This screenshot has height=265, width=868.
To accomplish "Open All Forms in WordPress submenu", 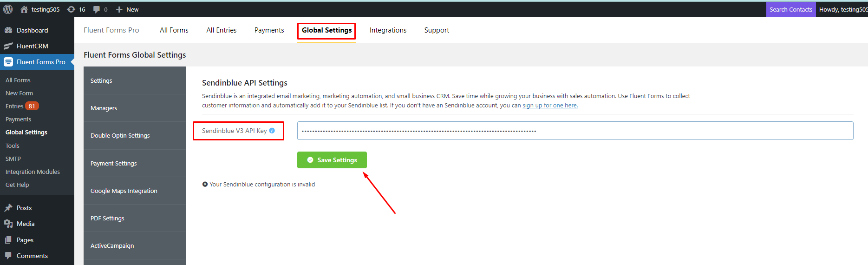I will (18, 80).
